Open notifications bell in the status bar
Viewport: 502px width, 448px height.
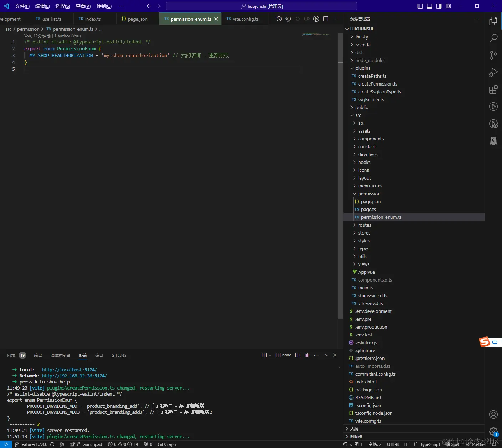(x=495, y=444)
